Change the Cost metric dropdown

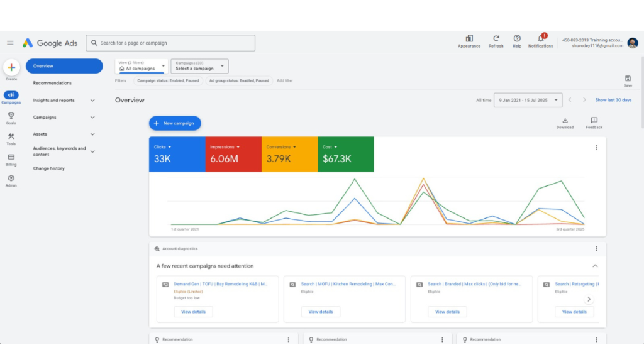pos(330,147)
